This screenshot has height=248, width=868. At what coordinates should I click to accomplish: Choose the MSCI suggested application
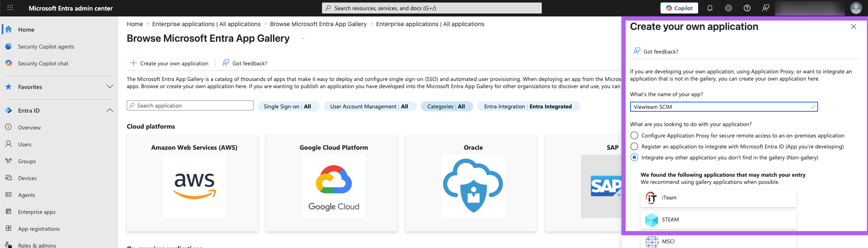click(718, 241)
